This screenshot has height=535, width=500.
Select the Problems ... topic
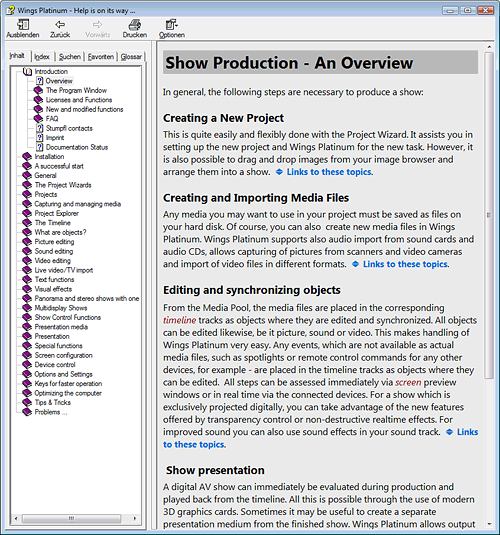pos(51,412)
